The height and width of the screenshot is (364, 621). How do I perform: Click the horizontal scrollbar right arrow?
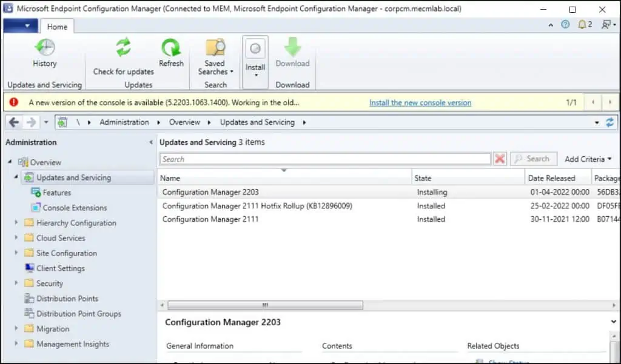(x=614, y=305)
